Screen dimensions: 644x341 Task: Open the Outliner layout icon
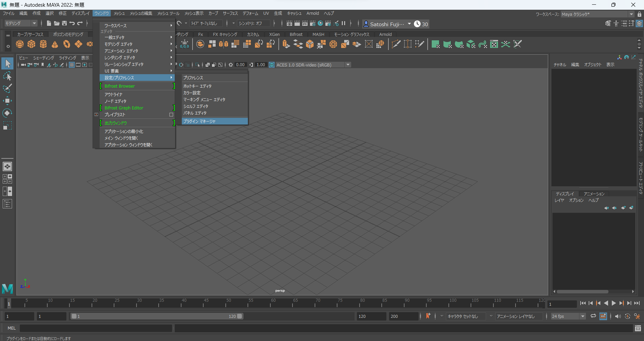tap(7, 204)
